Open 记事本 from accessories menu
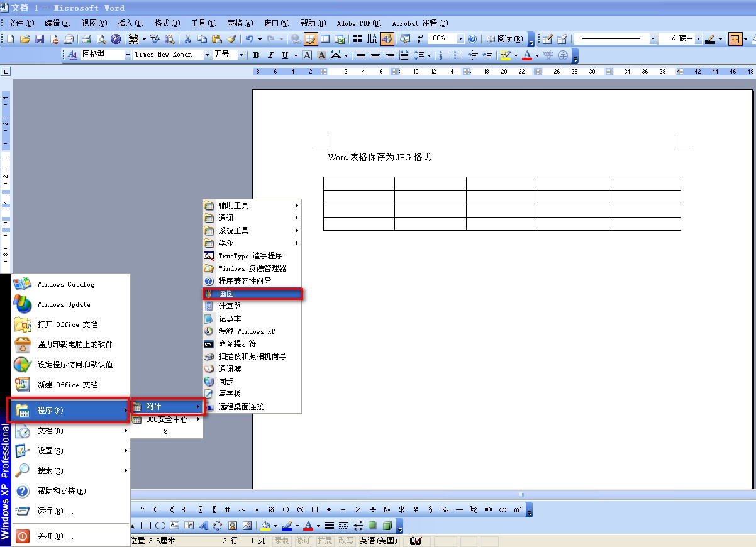Viewport: 756px width, 547px height. point(252,319)
